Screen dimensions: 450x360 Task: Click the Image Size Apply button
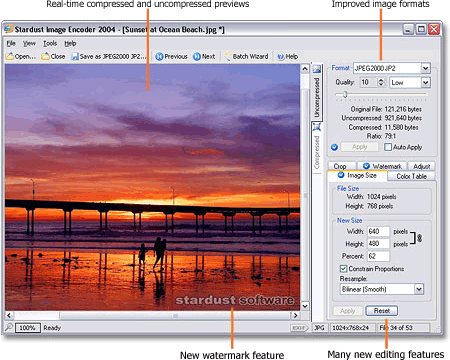coord(348,311)
